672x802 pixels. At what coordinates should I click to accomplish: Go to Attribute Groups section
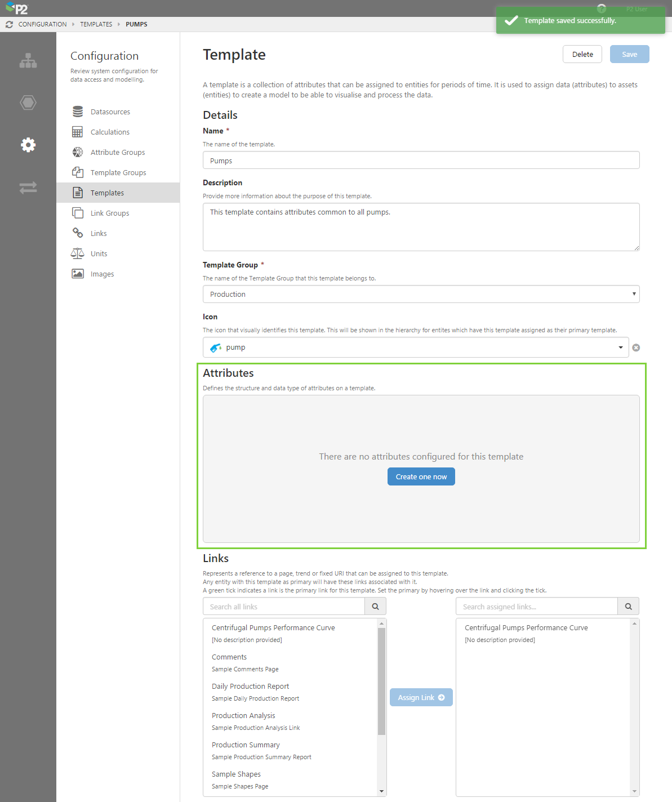117,152
